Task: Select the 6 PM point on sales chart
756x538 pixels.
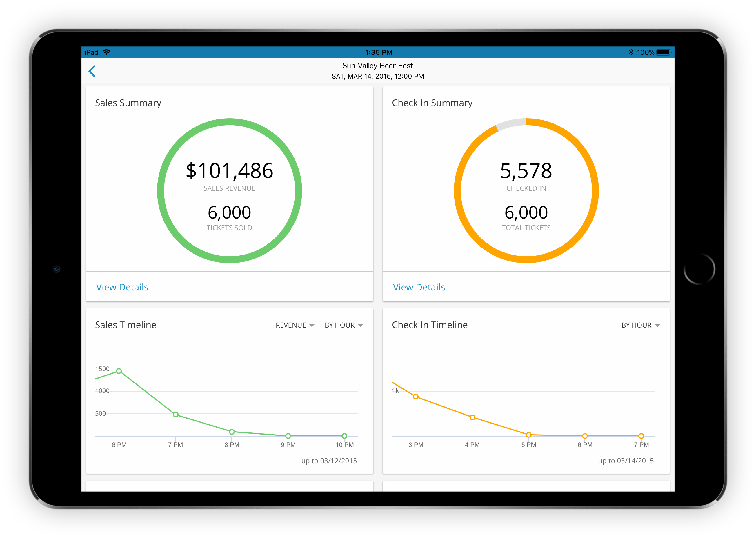Action: tap(119, 371)
